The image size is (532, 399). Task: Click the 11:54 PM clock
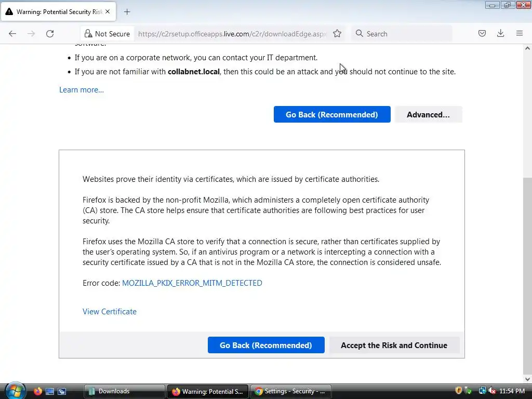coord(512,391)
